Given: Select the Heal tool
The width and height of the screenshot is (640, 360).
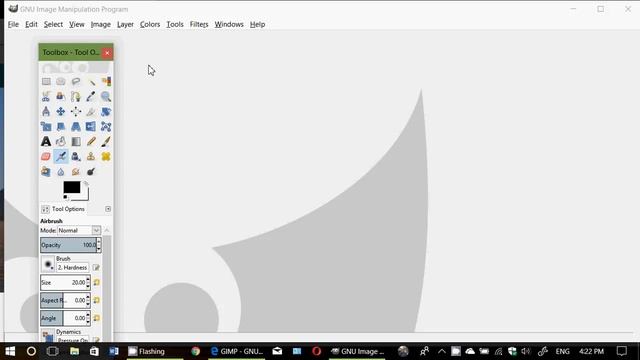Looking at the screenshot, I should click(106, 156).
